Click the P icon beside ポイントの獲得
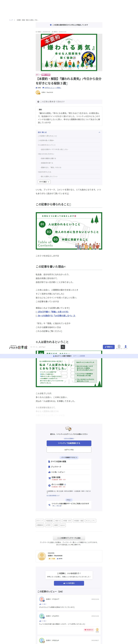This screenshot has height=644, width=138. pos(49,485)
